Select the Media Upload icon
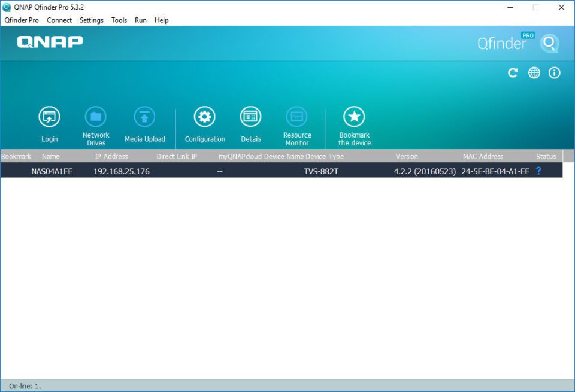The height and width of the screenshot is (392, 575). coord(144,117)
